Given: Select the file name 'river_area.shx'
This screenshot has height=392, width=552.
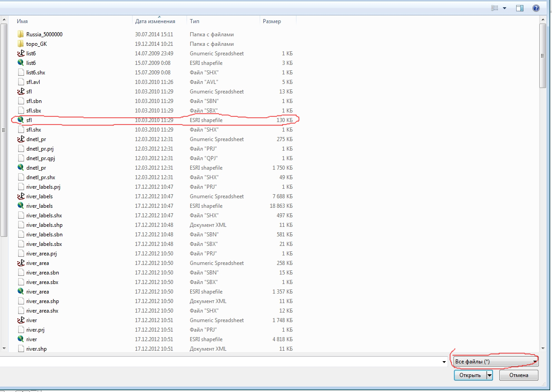Looking at the screenshot, I should click(42, 311).
